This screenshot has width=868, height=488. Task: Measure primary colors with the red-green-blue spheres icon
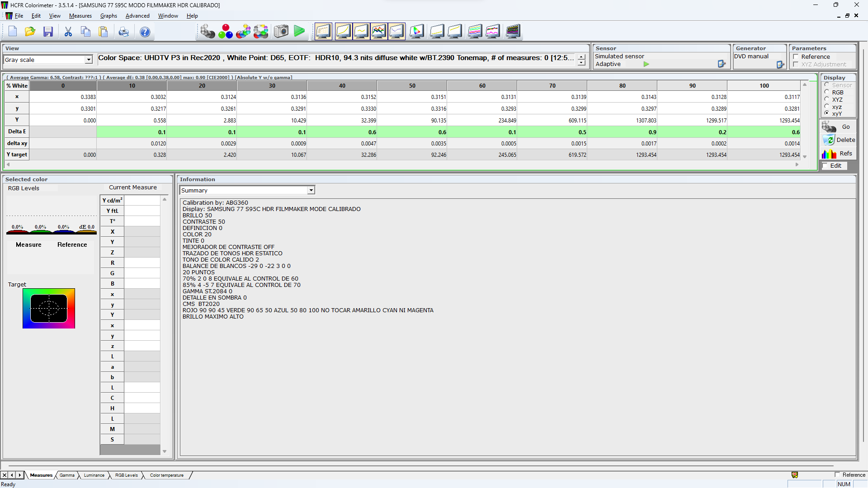coord(226,31)
